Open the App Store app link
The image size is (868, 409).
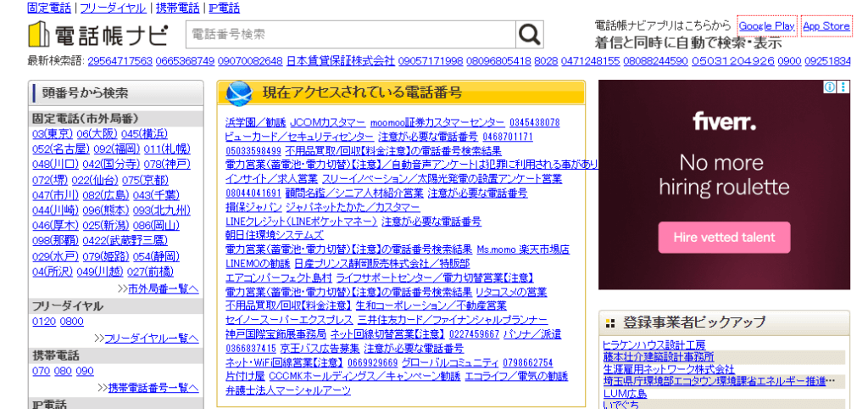(826, 26)
